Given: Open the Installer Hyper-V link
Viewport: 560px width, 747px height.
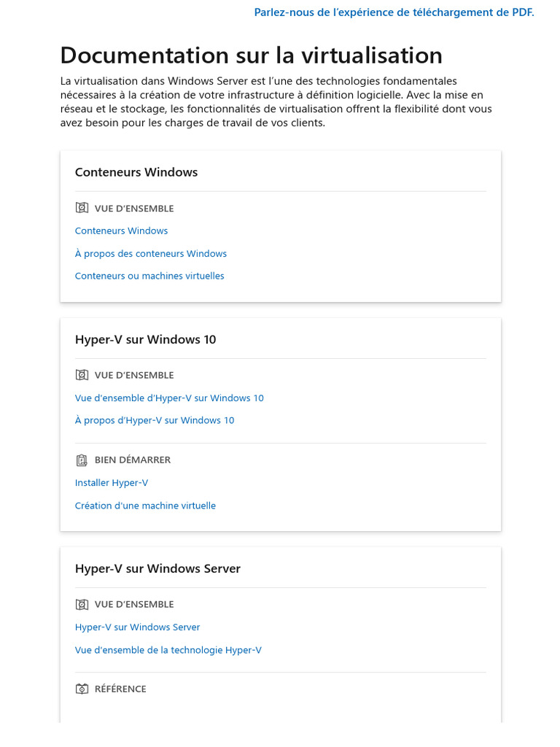Looking at the screenshot, I should coord(112,483).
